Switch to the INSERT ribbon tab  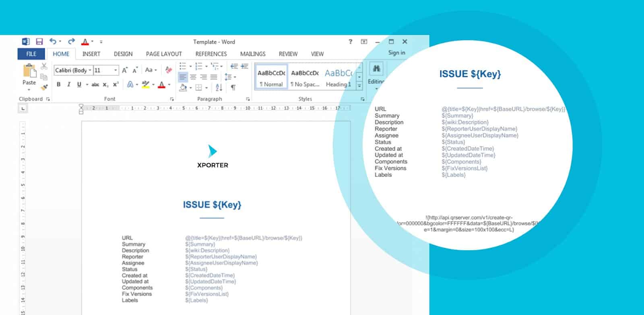pos(91,54)
